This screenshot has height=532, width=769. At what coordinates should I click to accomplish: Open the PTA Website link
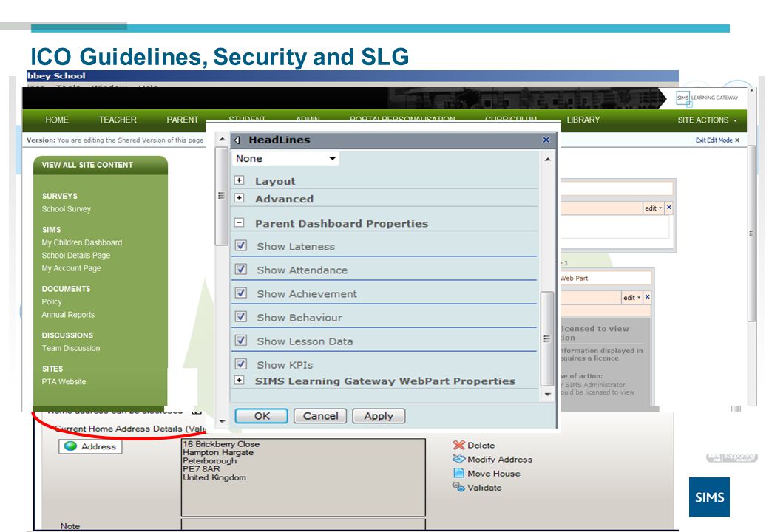tap(64, 381)
